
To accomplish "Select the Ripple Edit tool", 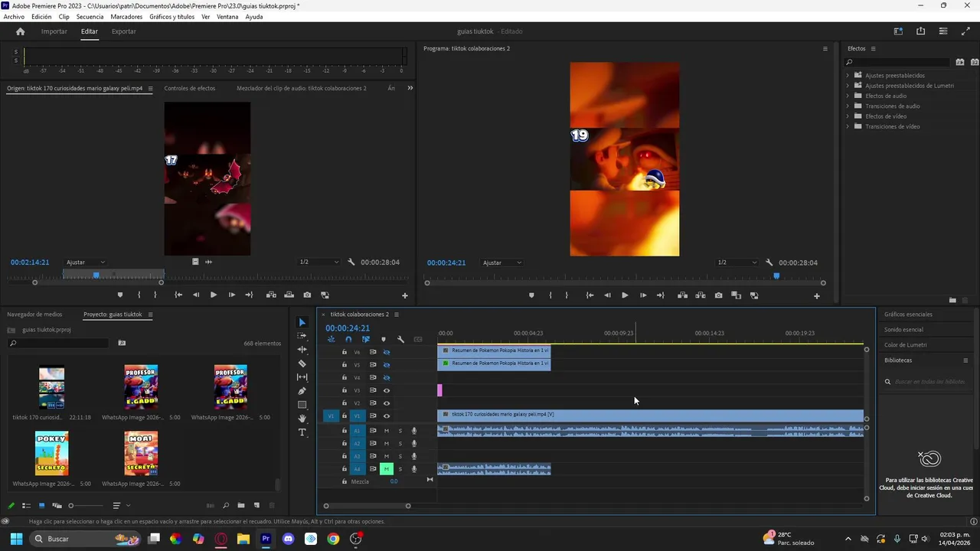I will coord(302,350).
